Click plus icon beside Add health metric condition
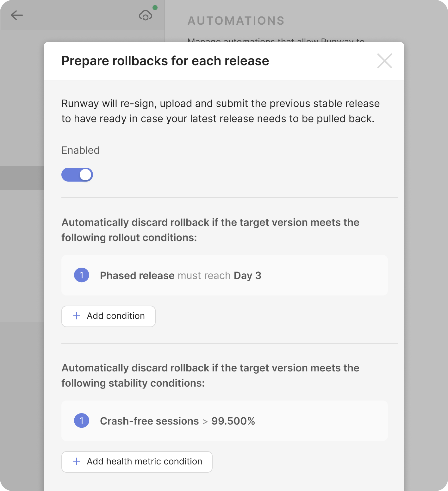Viewport: 448px width, 491px height. click(x=77, y=461)
